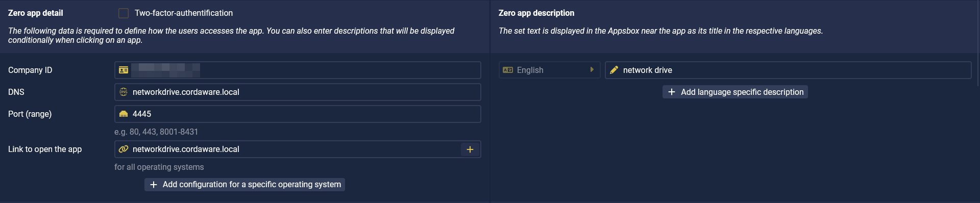The height and width of the screenshot is (203, 980).
Task: Click plus icon on Add configuration button
Action: point(154,185)
